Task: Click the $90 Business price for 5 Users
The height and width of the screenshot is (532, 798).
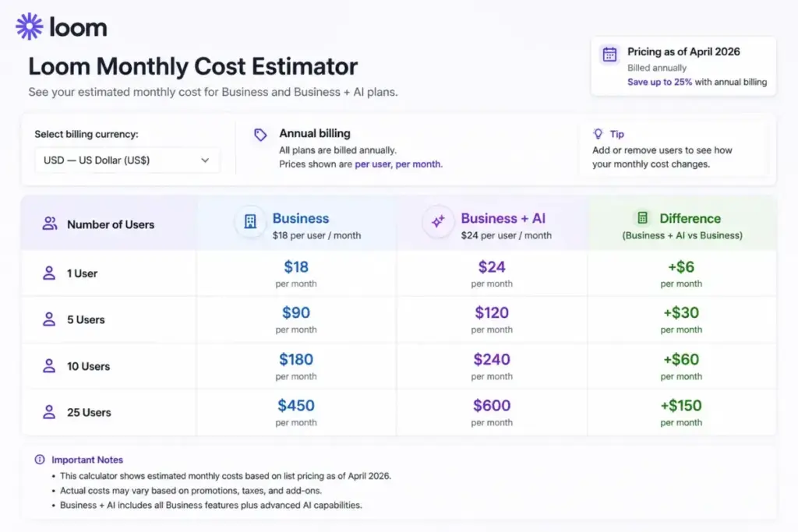Action: click(296, 312)
